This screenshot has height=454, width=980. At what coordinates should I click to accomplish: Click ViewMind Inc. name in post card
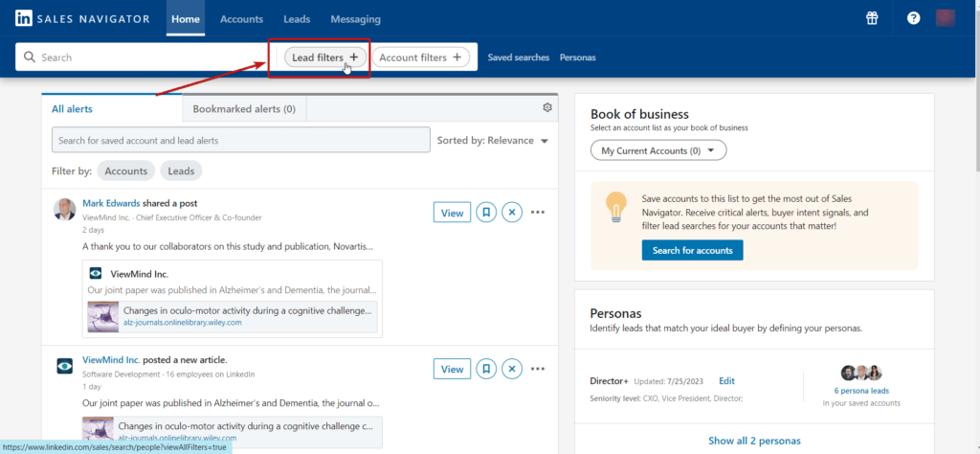click(x=140, y=274)
